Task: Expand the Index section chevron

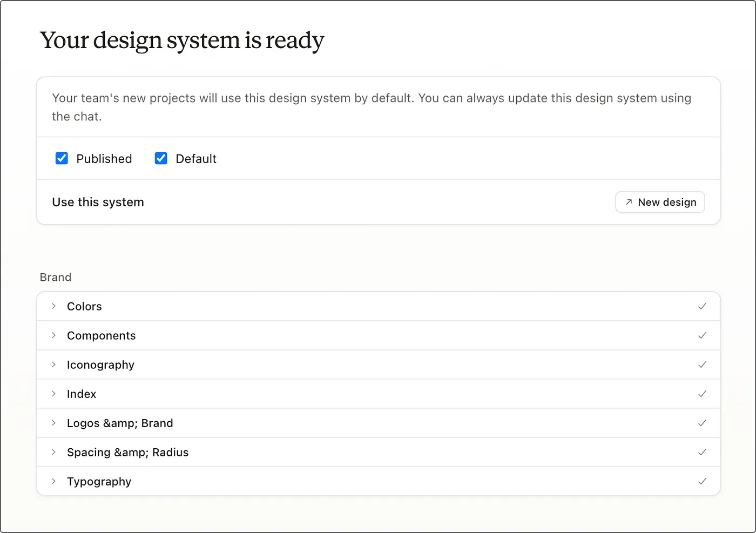Action: pyautogui.click(x=53, y=394)
